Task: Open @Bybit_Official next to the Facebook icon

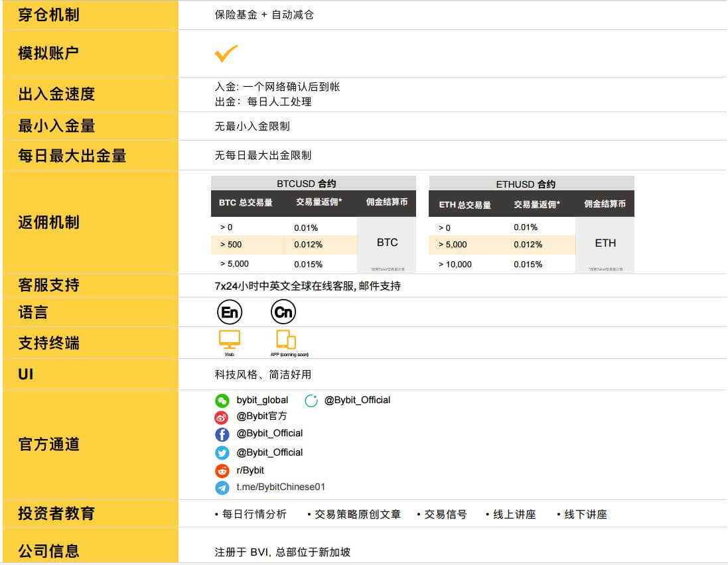Action: point(269,433)
